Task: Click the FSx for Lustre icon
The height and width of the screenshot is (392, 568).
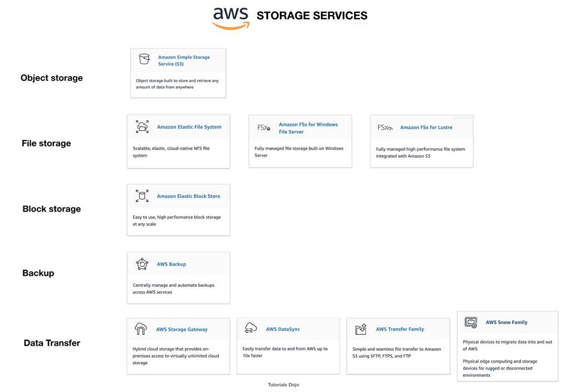Action: click(385, 127)
